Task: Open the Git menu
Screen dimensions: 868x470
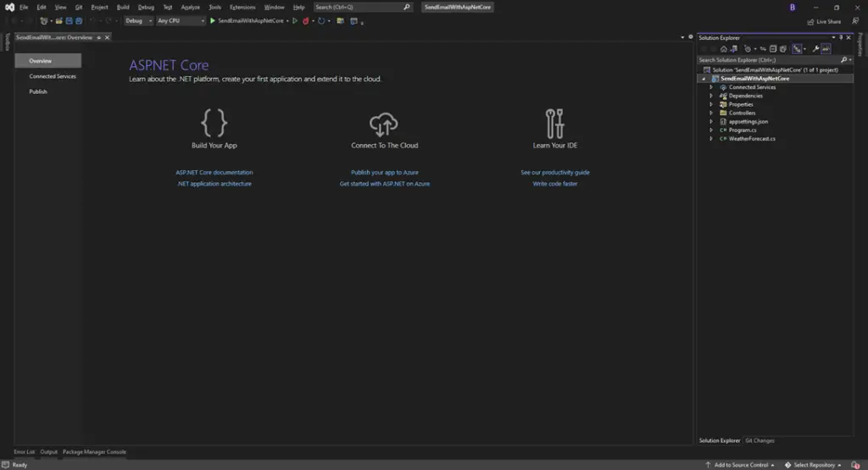Action: pyautogui.click(x=79, y=7)
